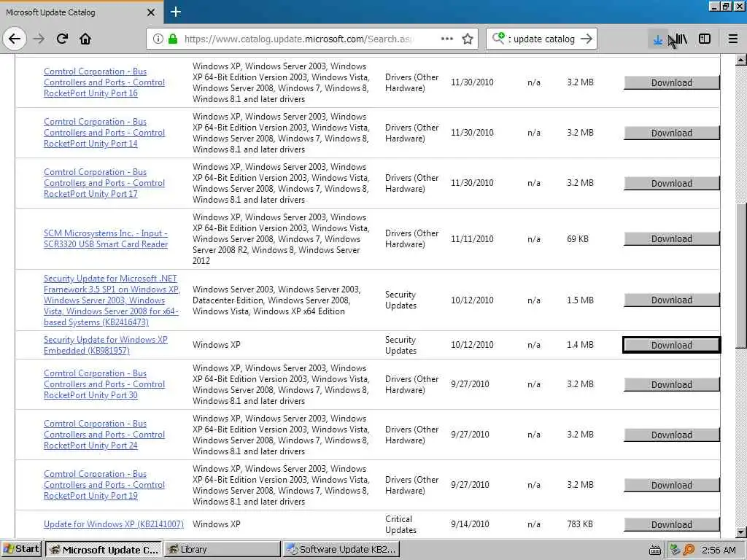The width and height of the screenshot is (747, 560).
Task: Click the 2:56 AM system clock
Action: 719,550
